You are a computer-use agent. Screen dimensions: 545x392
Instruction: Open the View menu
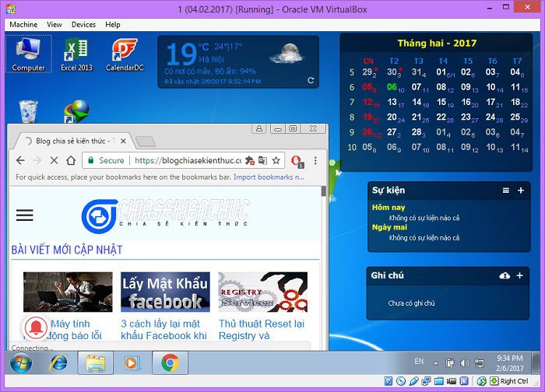click(54, 25)
